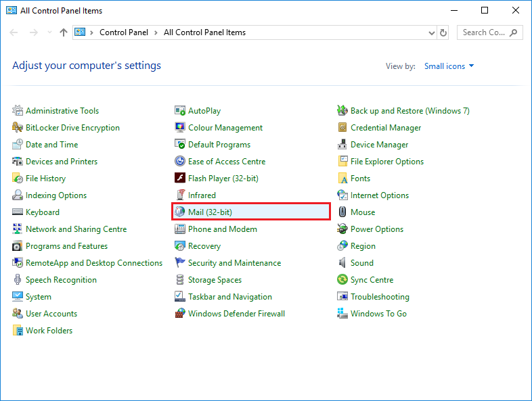This screenshot has height=401, width=532.
Task: Open the Sync Centre green icon
Action: click(x=342, y=280)
